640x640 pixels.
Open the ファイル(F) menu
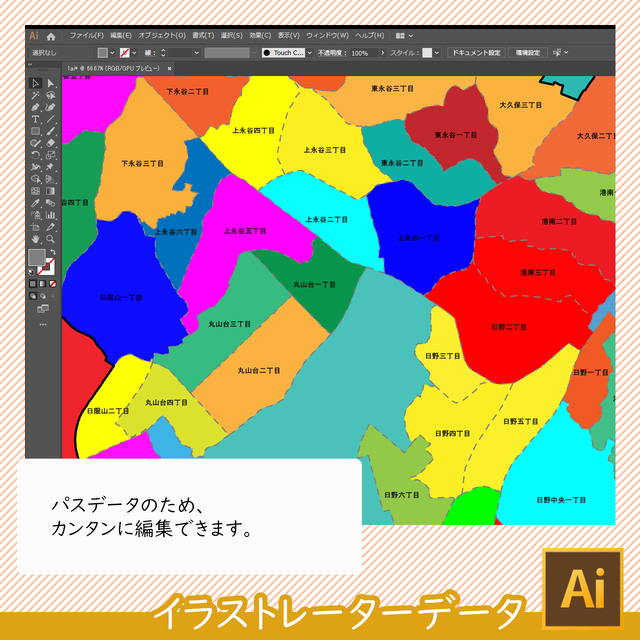point(87,36)
